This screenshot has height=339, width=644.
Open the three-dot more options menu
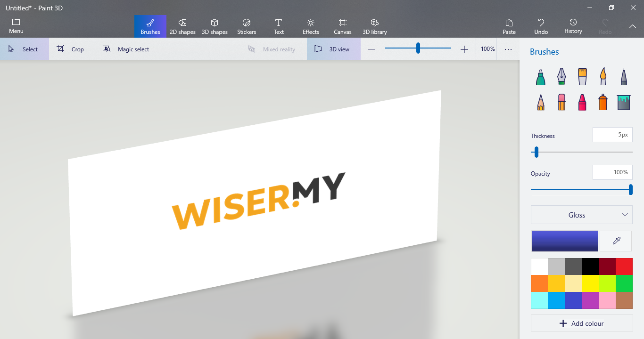[508, 49]
